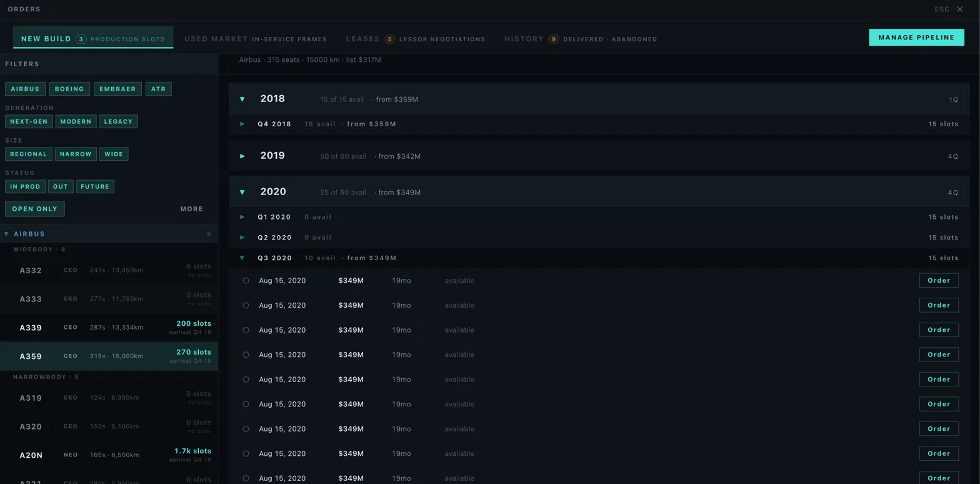The width and height of the screenshot is (980, 484).
Task: Click '270 slots' on the A359 row
Action: (194, 352)
